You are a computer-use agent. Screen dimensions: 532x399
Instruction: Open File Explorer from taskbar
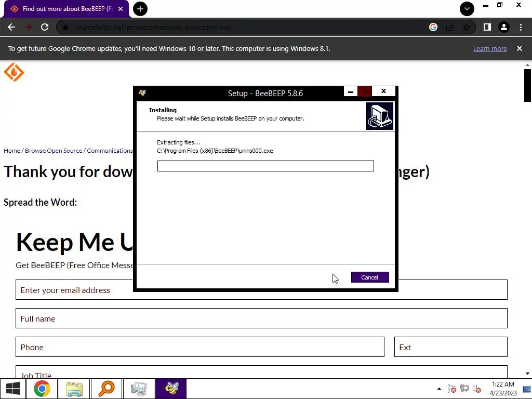click(x=74, y=389)
